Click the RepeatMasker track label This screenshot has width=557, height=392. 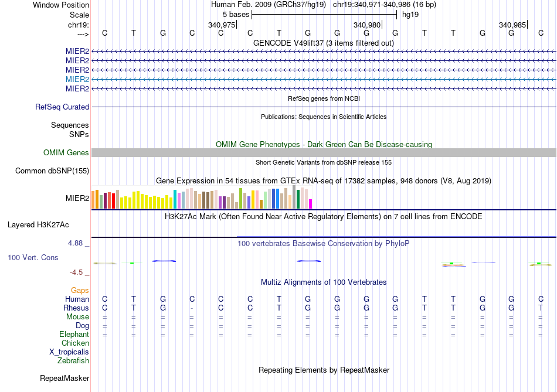point(64,379)
